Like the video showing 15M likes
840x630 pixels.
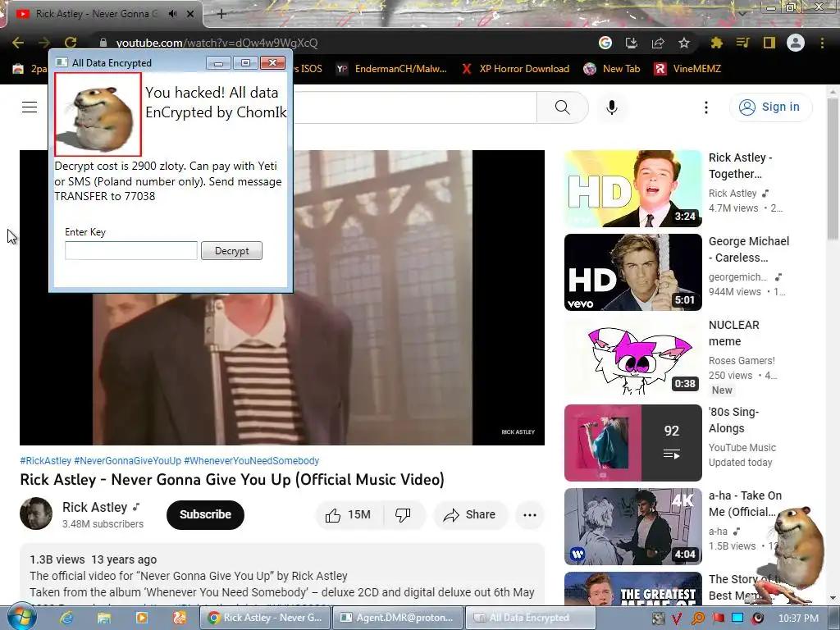coord(348,515)
